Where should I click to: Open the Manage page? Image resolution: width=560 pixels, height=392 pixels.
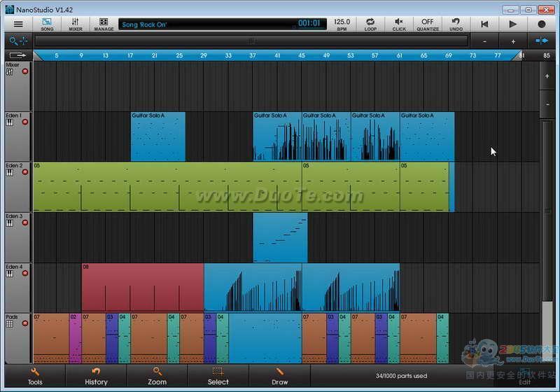(104, 24)
